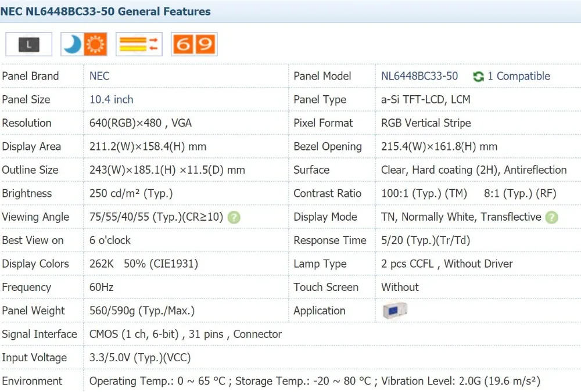The height and width of the screenshot is (392, 581).
Task: Click the 'Environment' row label
Action: pyautogui.click(x=32, y=381)
